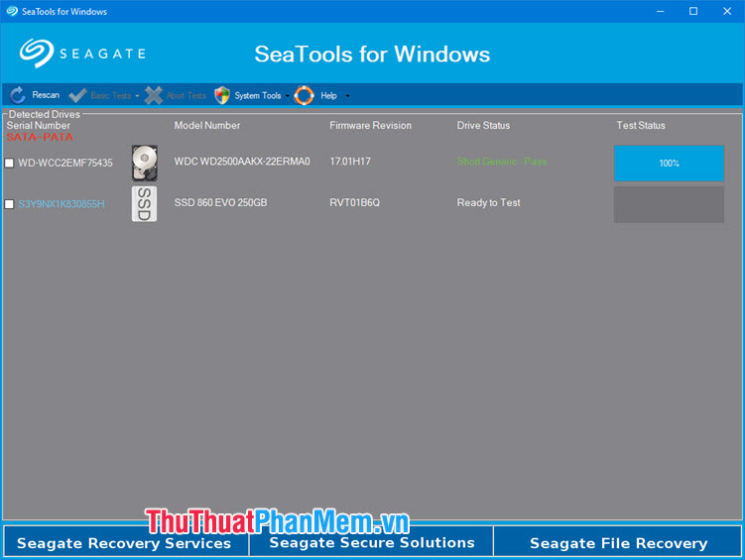Open Seagate File Recovery
Viewport: 745px width, 560px height.
[x=618, y=541]
